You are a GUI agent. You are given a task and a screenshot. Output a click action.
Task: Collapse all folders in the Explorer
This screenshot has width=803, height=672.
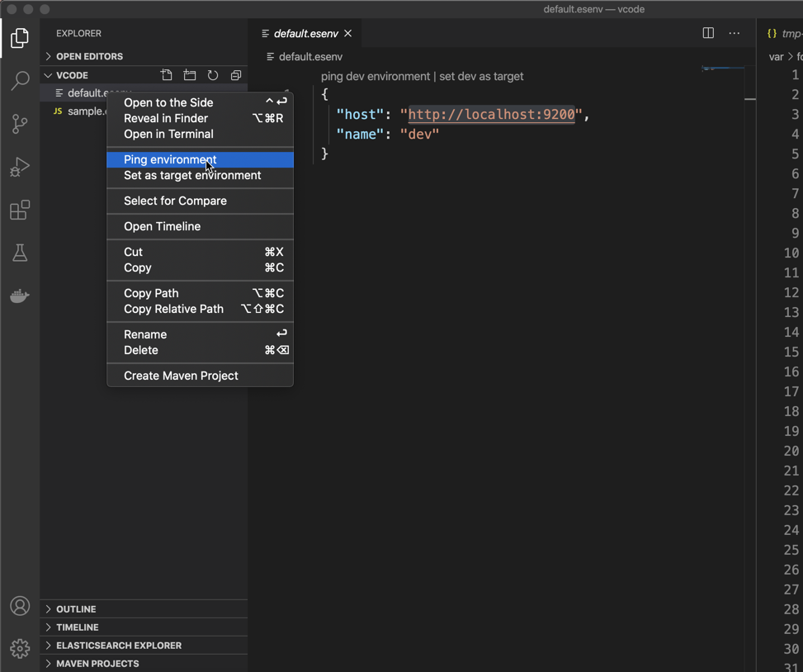(235, 75)
